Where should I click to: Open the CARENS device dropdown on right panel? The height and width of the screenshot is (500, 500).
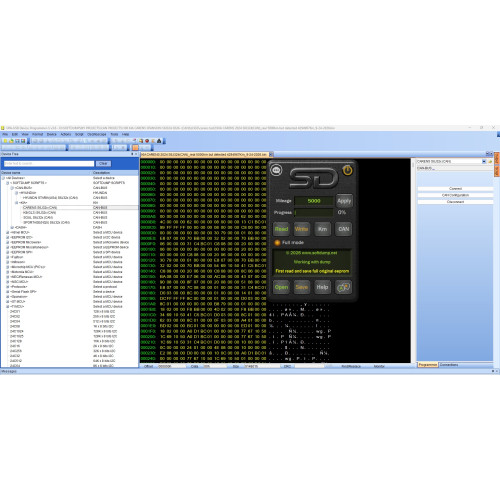[x=484, y=161]
